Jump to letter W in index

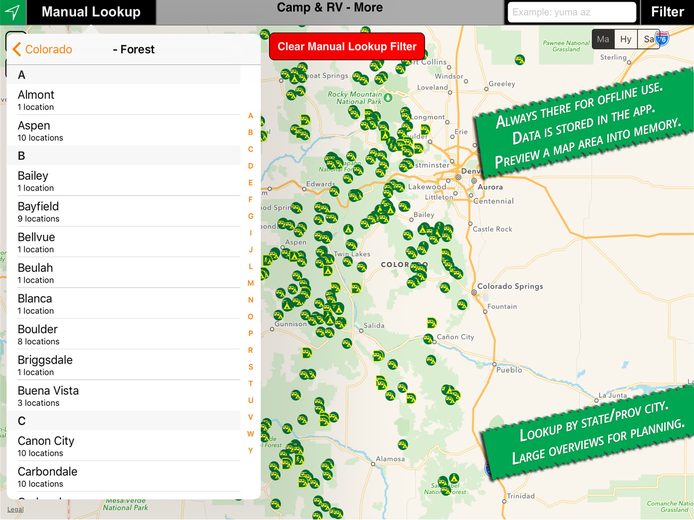[251, 434]
